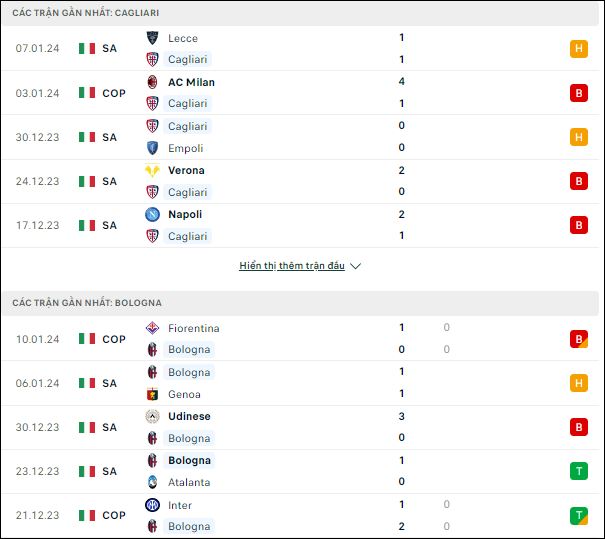The image size is (605, 539).
Task: Click the Italy flag for 10.01.24 match
Action: coord(87,339)
